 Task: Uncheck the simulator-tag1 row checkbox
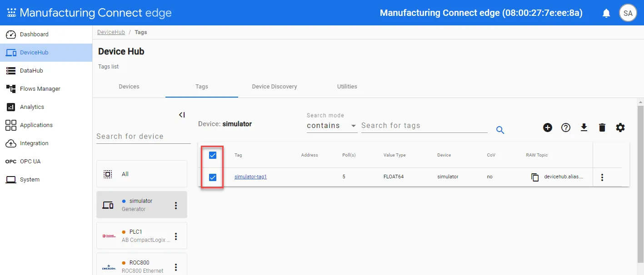[x=213, y=177]
